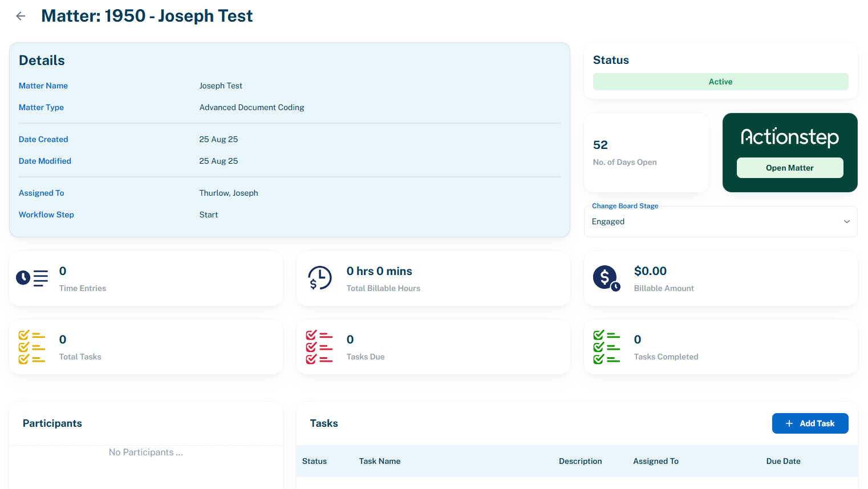Open the Change Board Stage dropdown
Viewport: 868px width, 489px height.
tap(720, 221)
